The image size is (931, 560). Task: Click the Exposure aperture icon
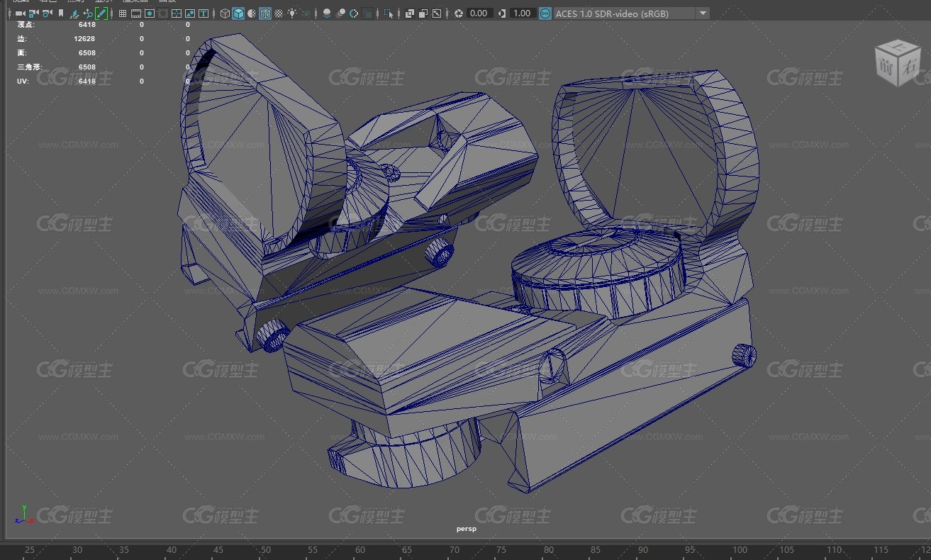[x=459, y=13]
